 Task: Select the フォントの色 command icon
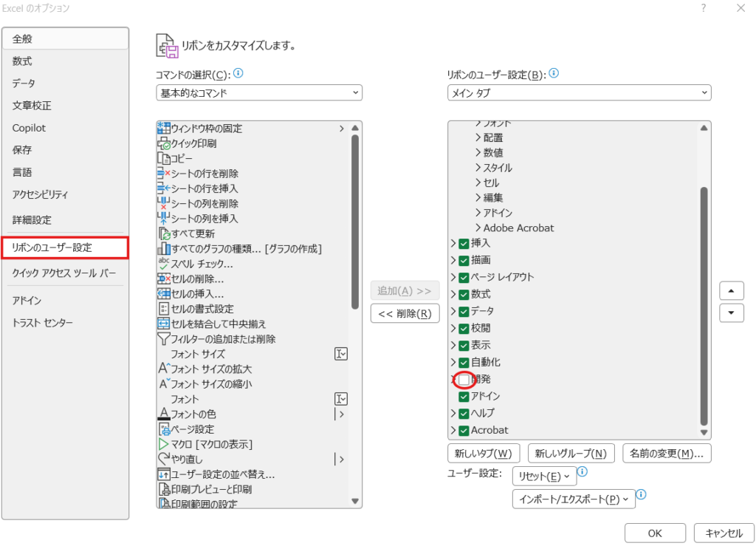(x=164, y=414)
